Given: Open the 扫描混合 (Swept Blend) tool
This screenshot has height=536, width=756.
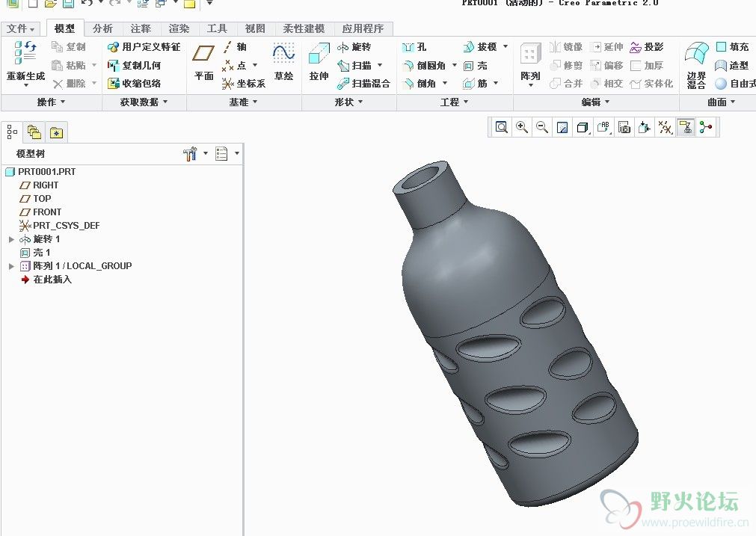Looking at the screenshot, I should [363, 84].
